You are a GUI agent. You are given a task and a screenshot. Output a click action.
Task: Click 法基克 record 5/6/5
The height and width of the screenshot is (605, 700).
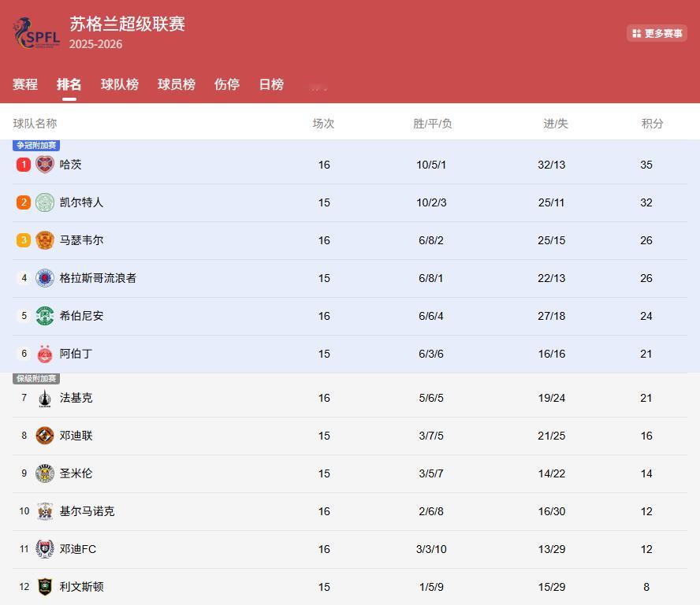pos(431,398)
